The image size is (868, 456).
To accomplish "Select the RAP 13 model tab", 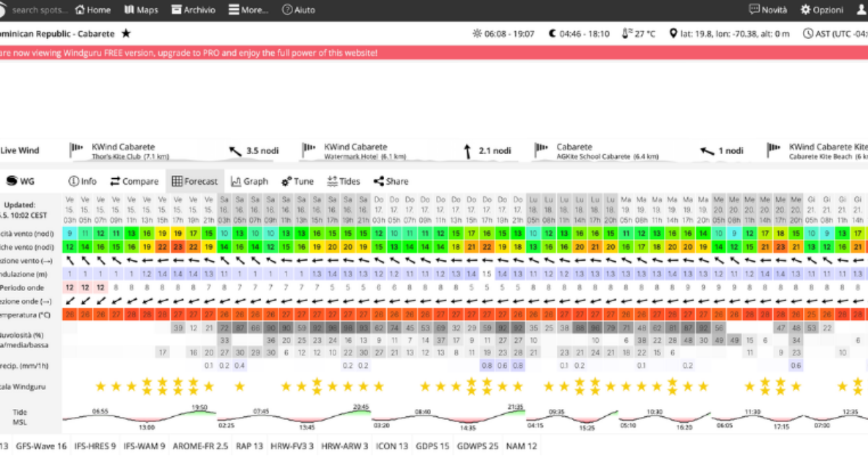I will [250, 446].
